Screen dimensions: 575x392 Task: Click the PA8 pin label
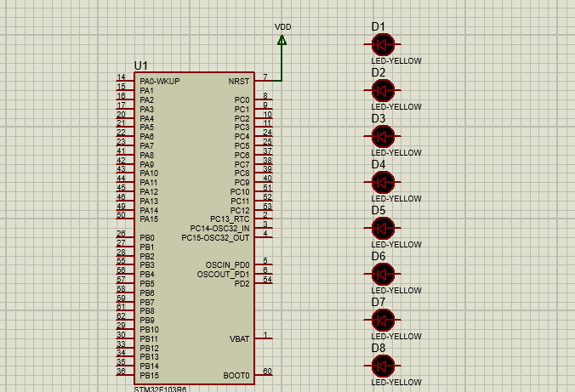coord(146,155)
